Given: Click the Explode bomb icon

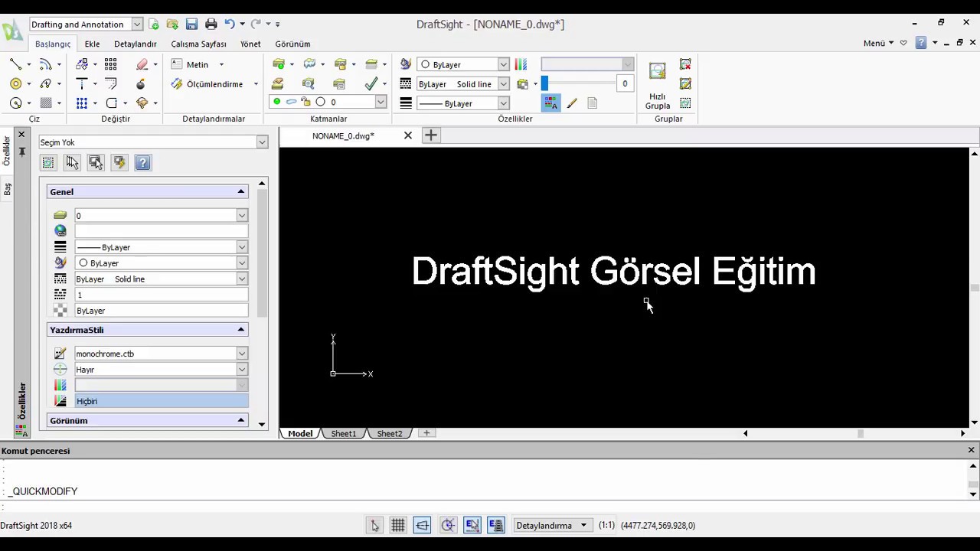Looking at the screenshot, I should [x=140, y=83].
